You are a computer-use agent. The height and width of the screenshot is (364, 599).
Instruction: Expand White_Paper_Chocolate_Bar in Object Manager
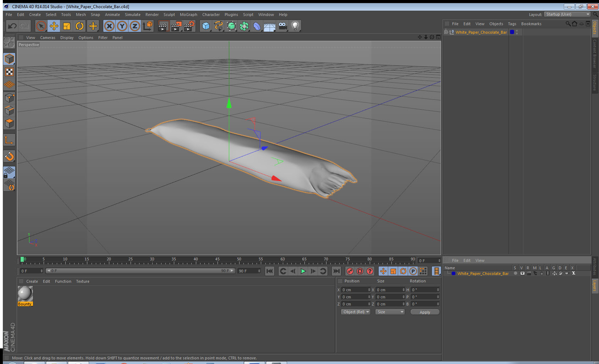(x=446, y=32)
